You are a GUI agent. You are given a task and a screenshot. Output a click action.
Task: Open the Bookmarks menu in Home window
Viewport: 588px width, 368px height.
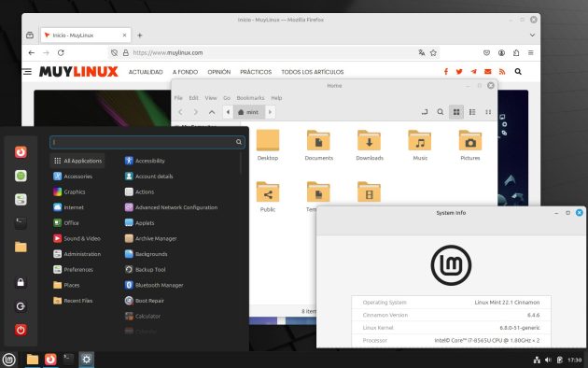(x=250, y=98)
